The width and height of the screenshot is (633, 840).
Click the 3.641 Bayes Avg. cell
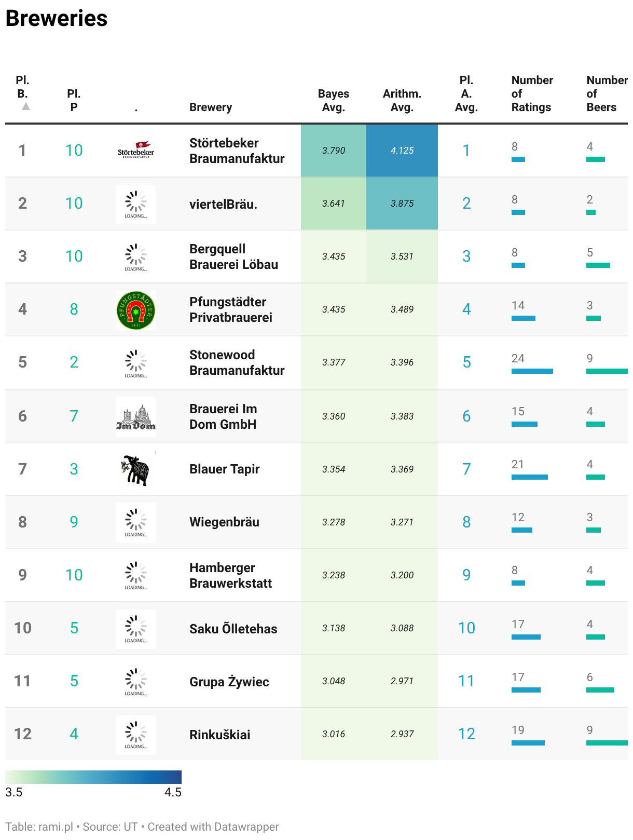pos(334,204)
